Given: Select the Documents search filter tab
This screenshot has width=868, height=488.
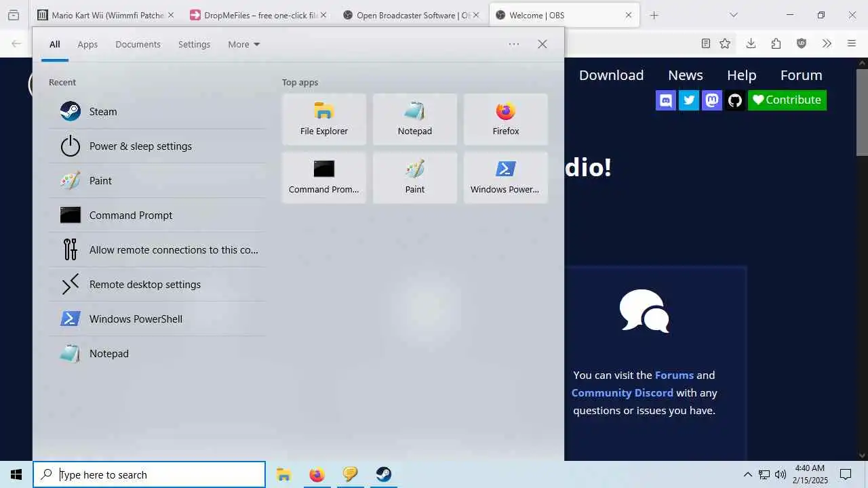Looking at the screenshot, I should click(x=138, y=44).
